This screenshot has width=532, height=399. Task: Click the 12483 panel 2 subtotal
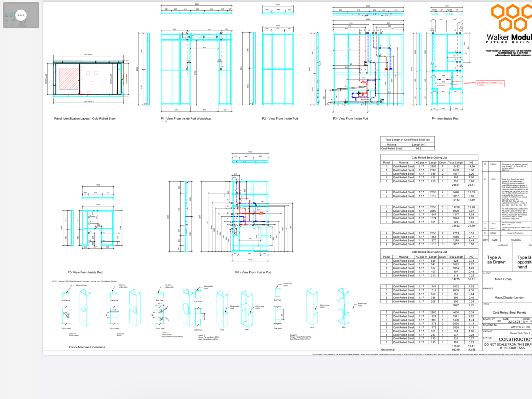456,200
